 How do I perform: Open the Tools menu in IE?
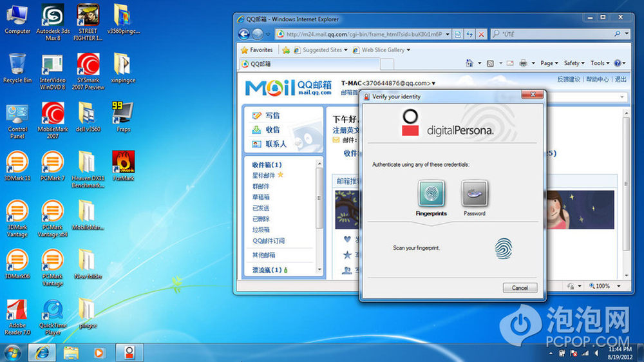(600, 63)
